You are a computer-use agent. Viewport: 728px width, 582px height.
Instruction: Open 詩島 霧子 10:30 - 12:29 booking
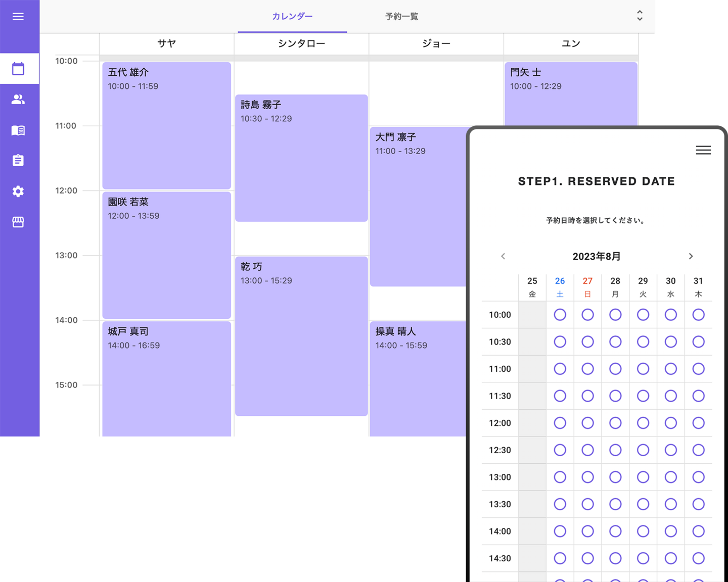click(301, 158)
